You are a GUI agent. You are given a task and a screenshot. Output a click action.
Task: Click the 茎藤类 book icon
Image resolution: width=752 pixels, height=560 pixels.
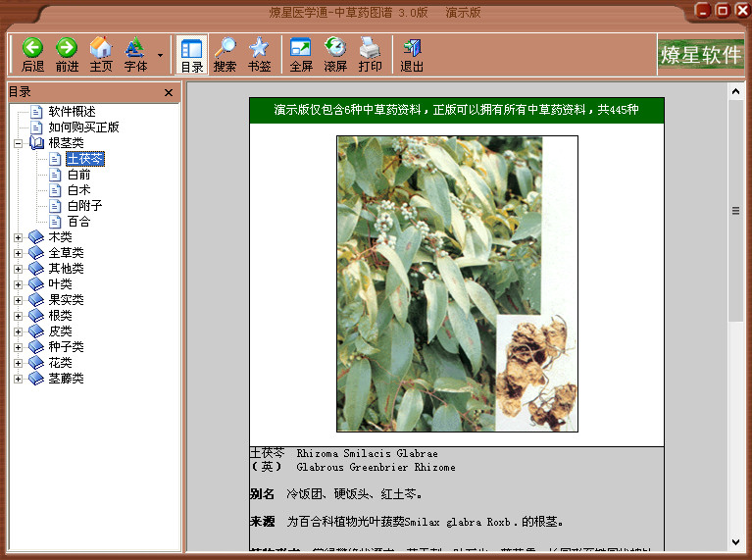36,379
